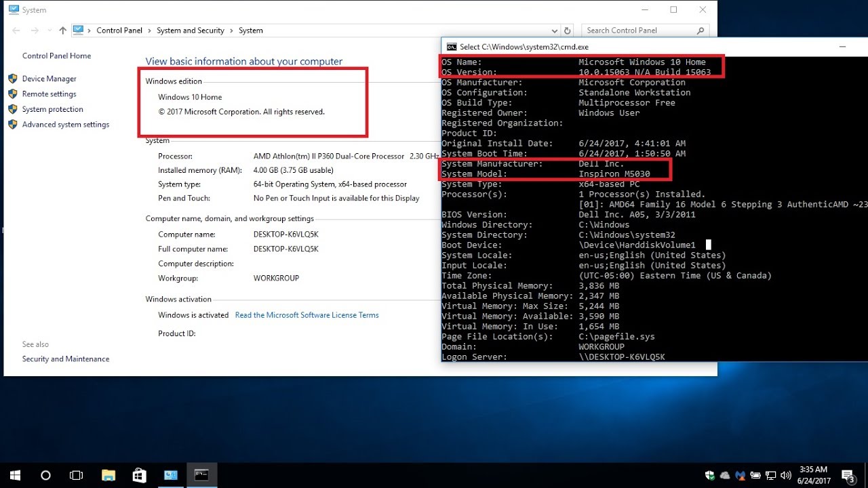Switch to System Control Panel taskbar button
This screenshot has width=868, height=488.
point(170,475)
